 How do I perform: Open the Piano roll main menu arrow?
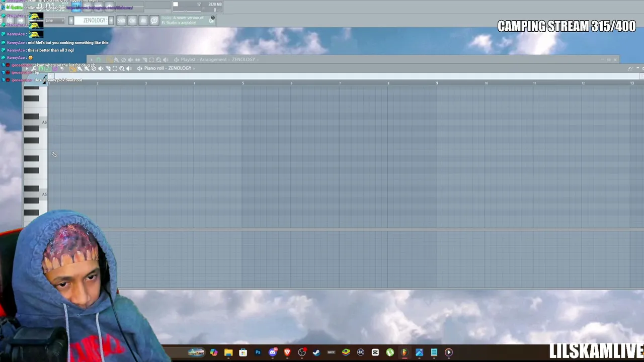[x=27, y=68]
